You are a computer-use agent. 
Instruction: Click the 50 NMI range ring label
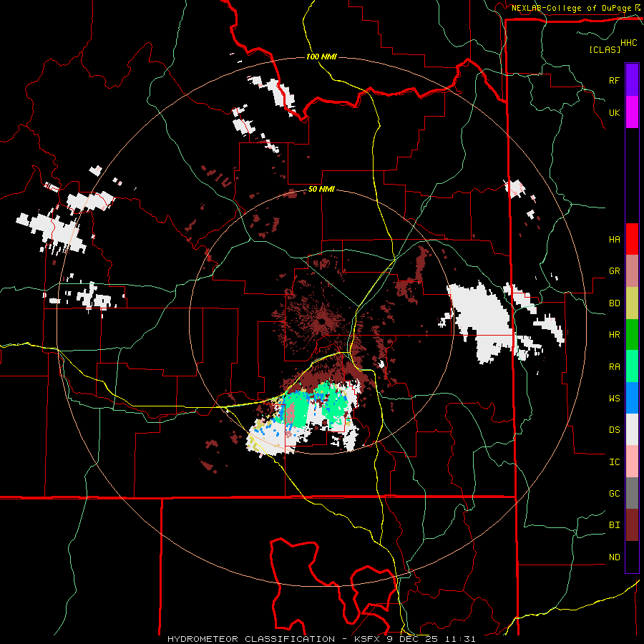coord(321,190)
